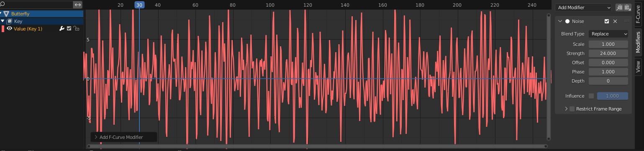This screenshot has width=644, height=151.
Task: Click frame 100 on the timeline ruler
Action: tap(270, 5)
